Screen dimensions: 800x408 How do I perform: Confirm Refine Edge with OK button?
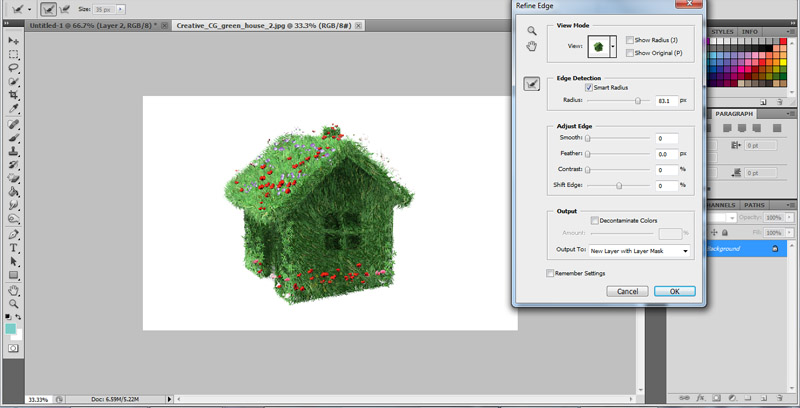click(x=675, y=291)
